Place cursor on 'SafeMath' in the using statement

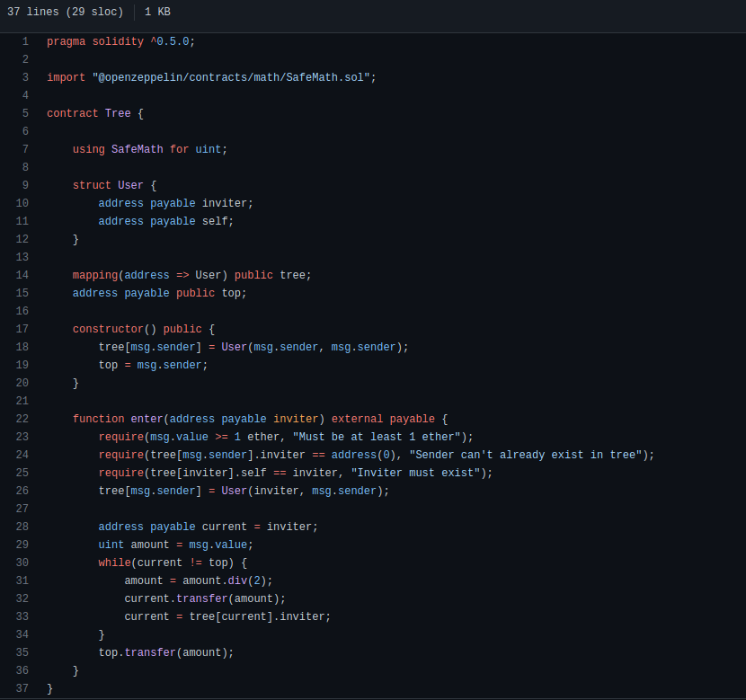137,149
